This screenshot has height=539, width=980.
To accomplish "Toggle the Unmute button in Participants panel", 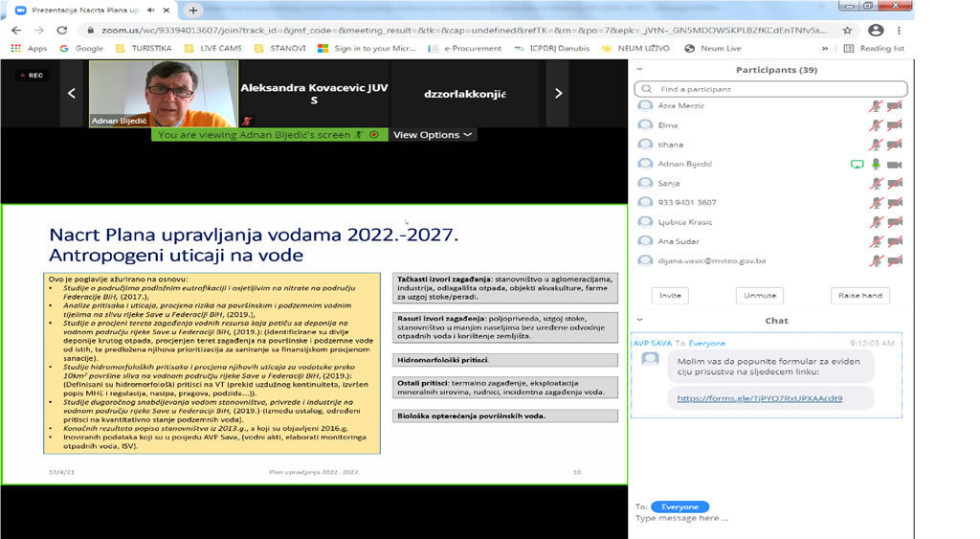I will click(x=759, y=296).
